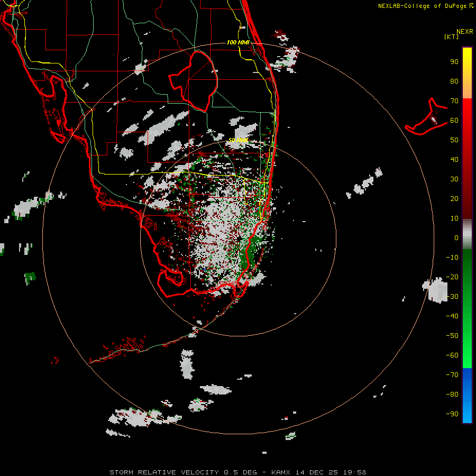Click the -60 value on the velocity scale
Image resolution: width=476 pixels, height=476 pixels.
pos(452,355)
